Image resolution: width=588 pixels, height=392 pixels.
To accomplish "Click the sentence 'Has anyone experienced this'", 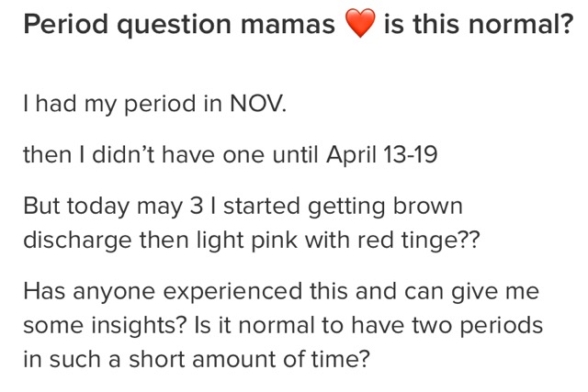I will 186,292.
